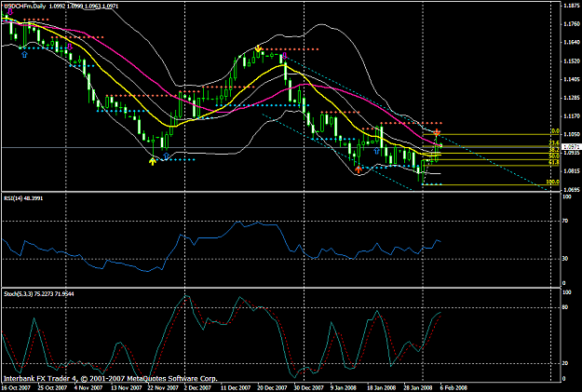Viewport: 582px width, 392px height.
Task: Click the 28 Jan 2008 date label
Action: click(418, 388)
